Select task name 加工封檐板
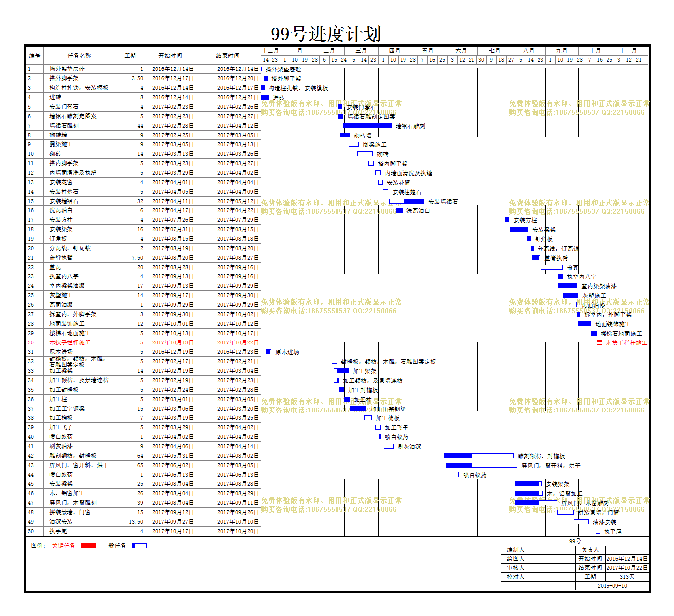The width and height of the screenshot is (674, 616). click(x=64, y=390)
